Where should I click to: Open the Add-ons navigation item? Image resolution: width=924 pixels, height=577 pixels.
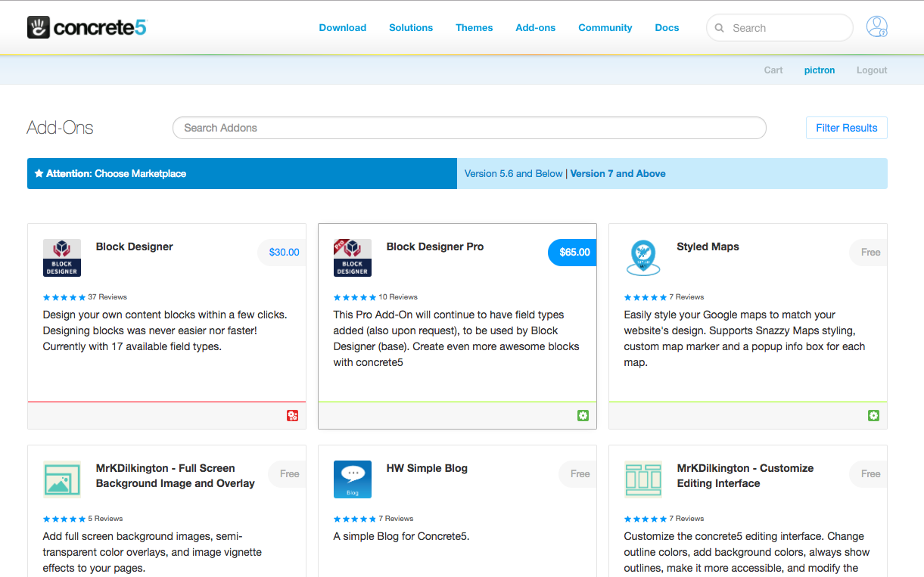coord(536,28)
